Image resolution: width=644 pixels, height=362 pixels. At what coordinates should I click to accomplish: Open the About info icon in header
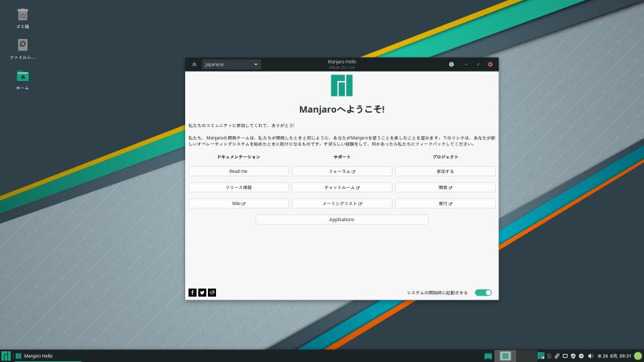click(x=451, y=64)
